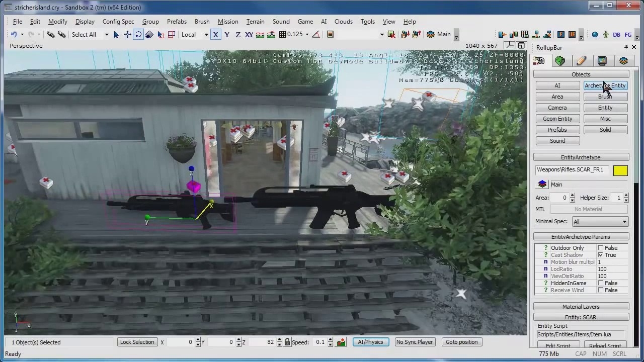This screenshot has height=362, width=644.
Task: Toggle the Receive Wind checkbox
Action: point(600,290)
